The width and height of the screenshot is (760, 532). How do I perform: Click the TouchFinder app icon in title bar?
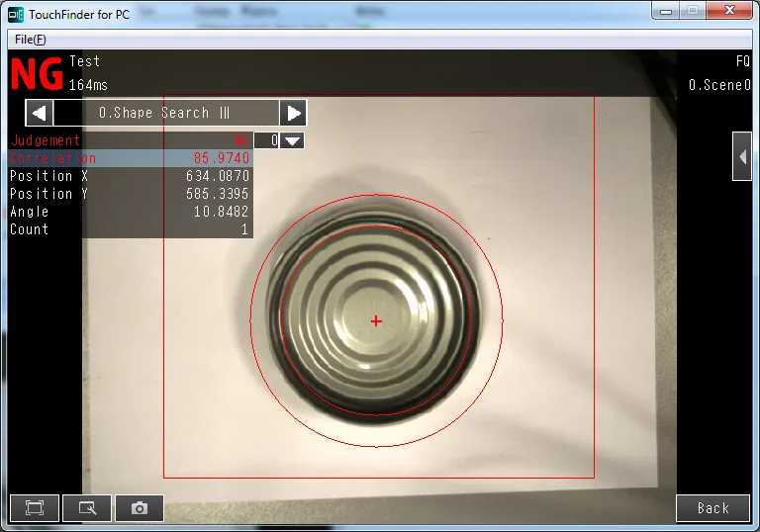click(16, 14)
